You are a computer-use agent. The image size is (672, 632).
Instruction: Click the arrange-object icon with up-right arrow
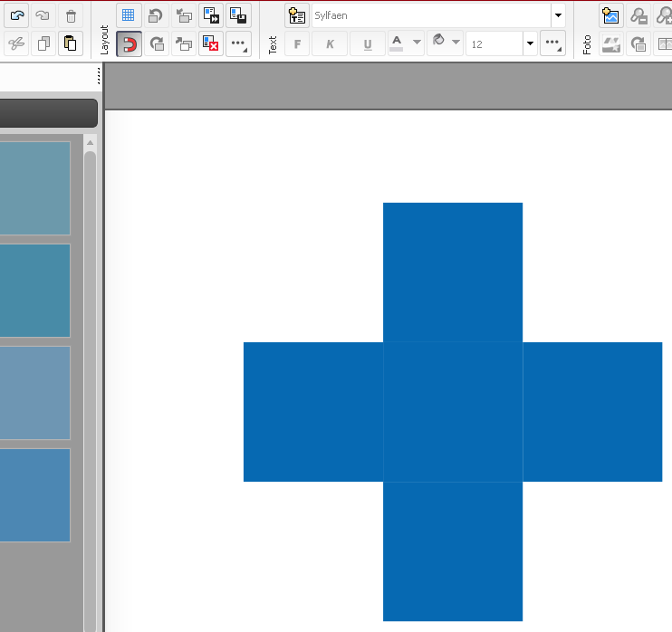pyautogui.click(x=184, y=43)
